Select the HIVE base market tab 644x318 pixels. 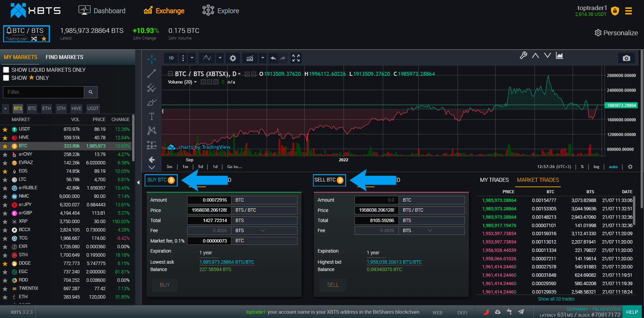[76, 108]
